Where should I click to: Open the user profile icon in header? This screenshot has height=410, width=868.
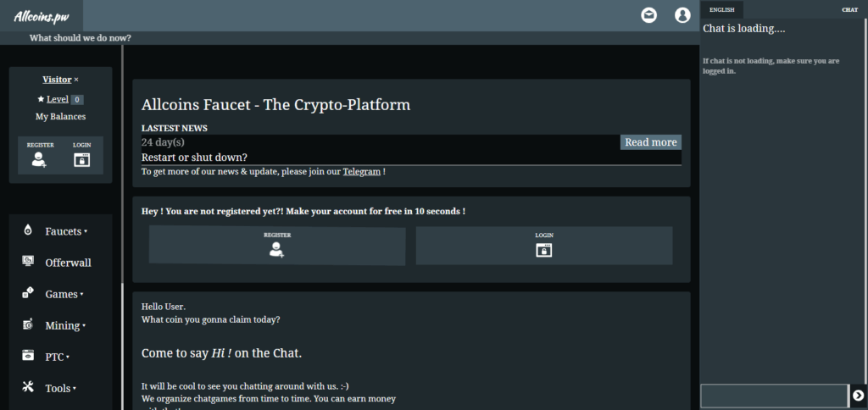pyautogui.click(x=682, y=15)
